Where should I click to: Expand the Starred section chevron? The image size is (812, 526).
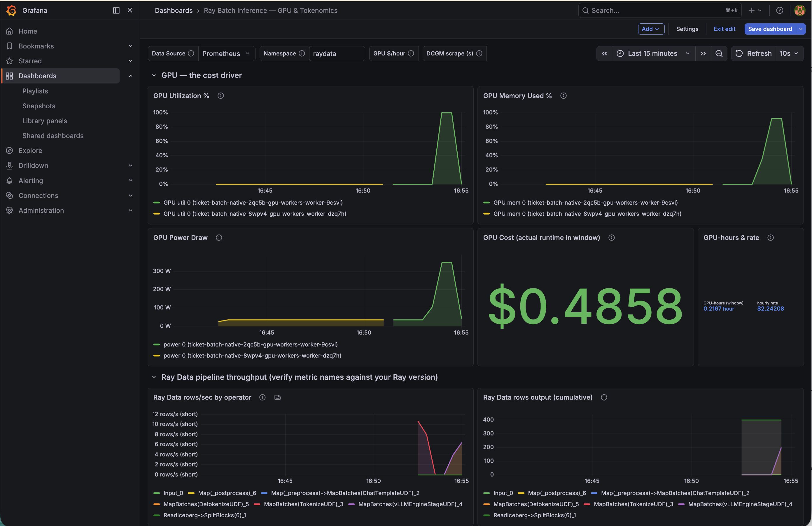(x=130, y=61)
